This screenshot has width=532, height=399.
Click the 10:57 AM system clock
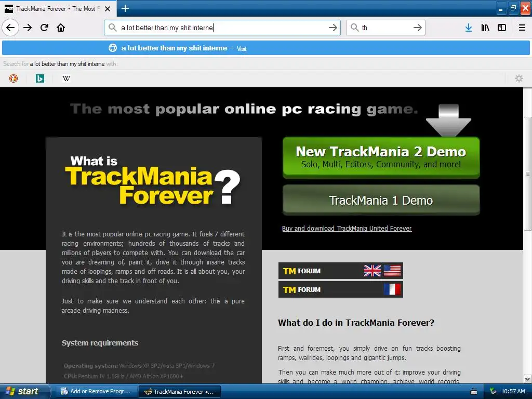513,391
